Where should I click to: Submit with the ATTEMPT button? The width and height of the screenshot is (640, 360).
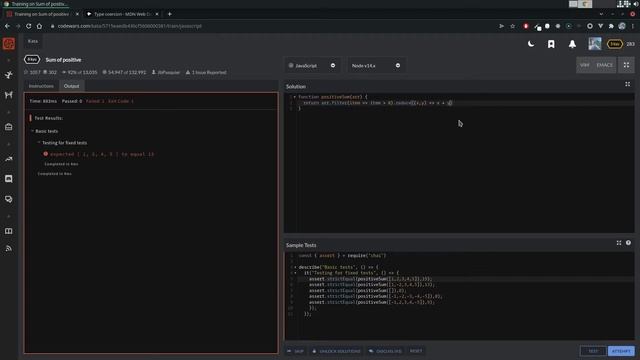coord(621,351)
